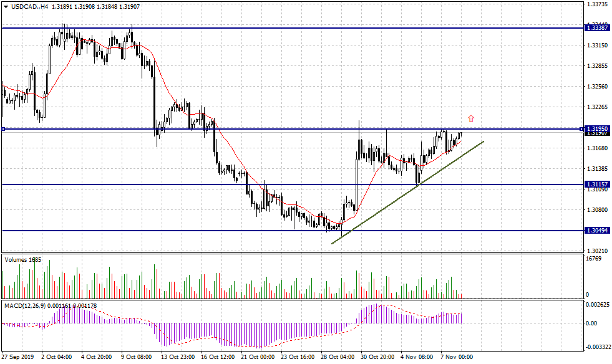
Task: Open the chart menu triangle beside USDCAD
Action: point(6,7)
